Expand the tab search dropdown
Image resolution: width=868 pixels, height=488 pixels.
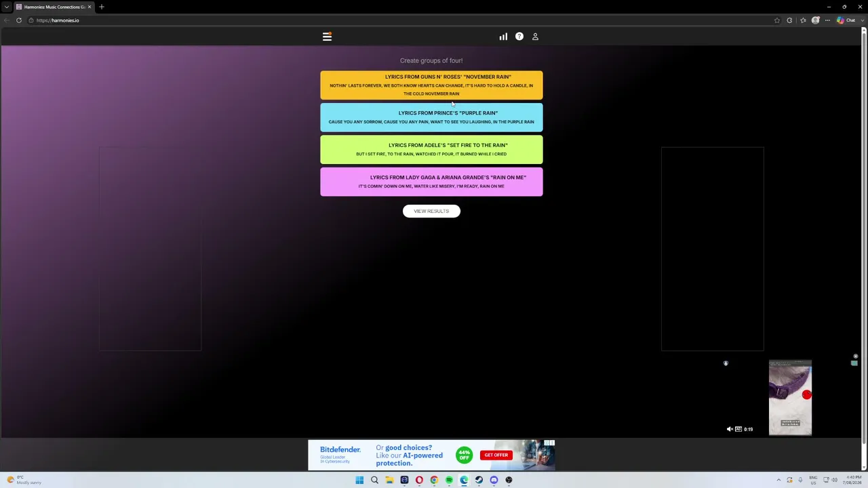click(7, 7)
